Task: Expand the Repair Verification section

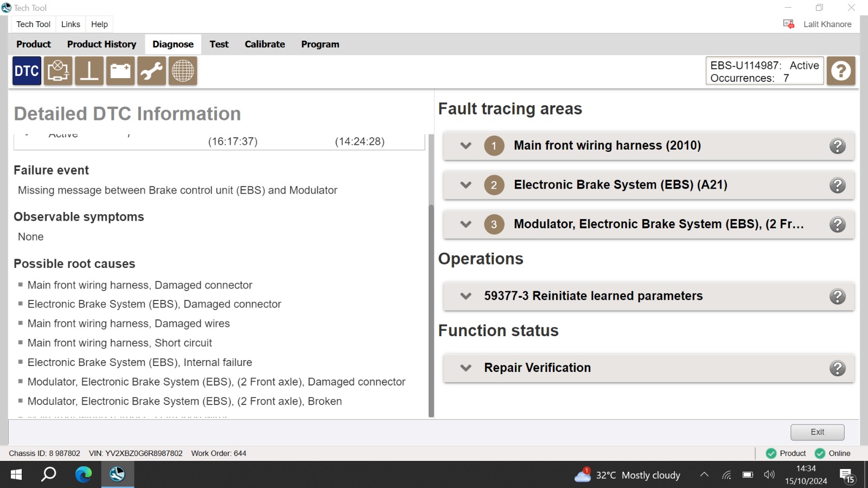Action: pyautogui.click(x=465, y=368)
